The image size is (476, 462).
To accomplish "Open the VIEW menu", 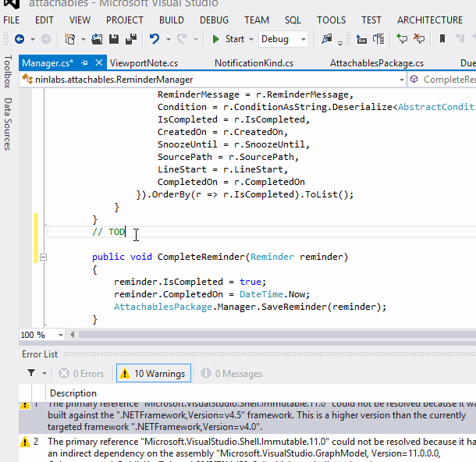I will [80, 20].
